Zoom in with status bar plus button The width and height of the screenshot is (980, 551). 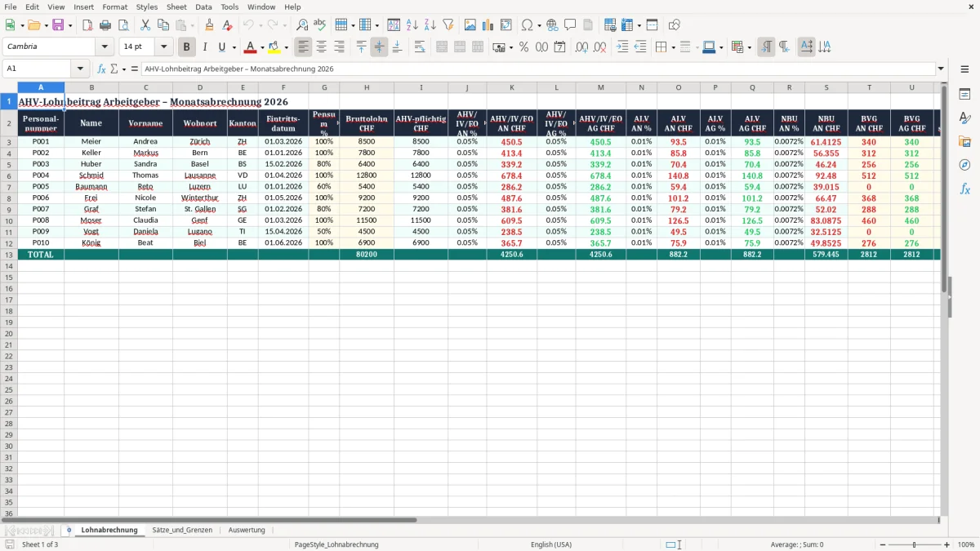[947, 544]
